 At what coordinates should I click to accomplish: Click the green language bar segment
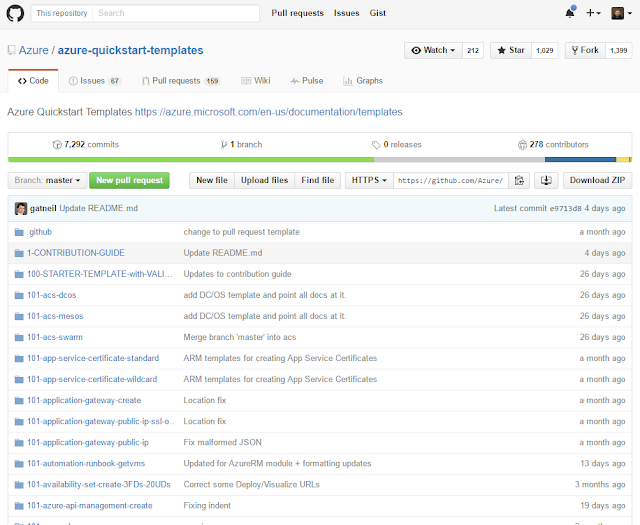(191, 160)
